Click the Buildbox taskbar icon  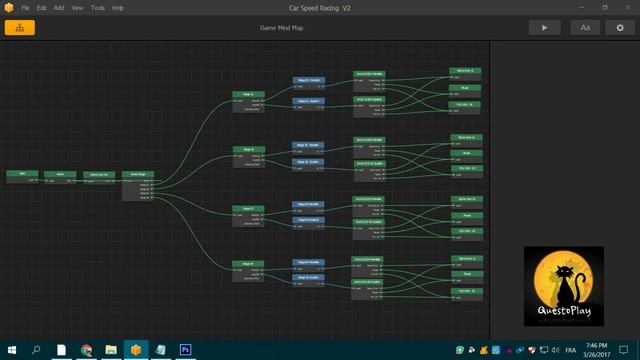(136, 350)
